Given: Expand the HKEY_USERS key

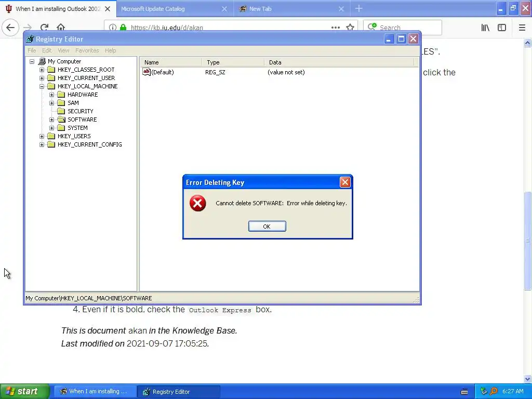Looking at the screenshot, I should pos(42,137).
